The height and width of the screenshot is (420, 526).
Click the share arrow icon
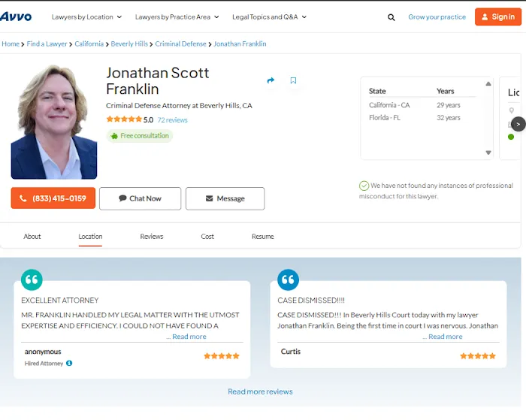pyautogui.click(x=271, y=80)
